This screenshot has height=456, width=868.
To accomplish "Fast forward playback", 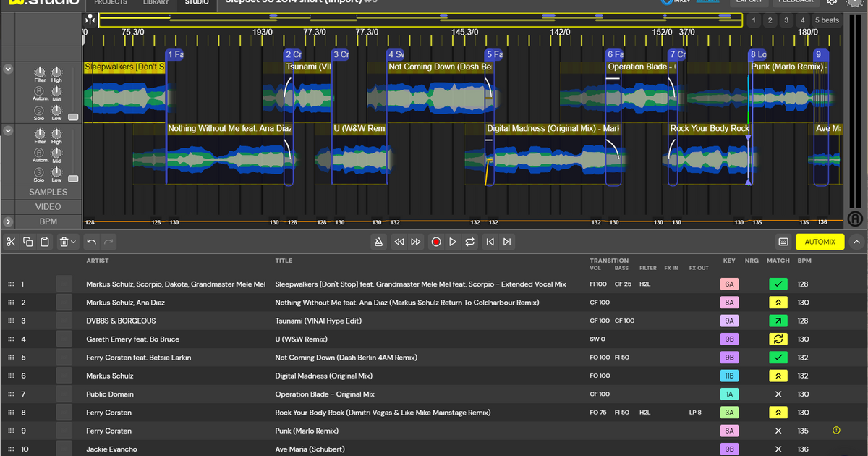I will coord(416,242).
